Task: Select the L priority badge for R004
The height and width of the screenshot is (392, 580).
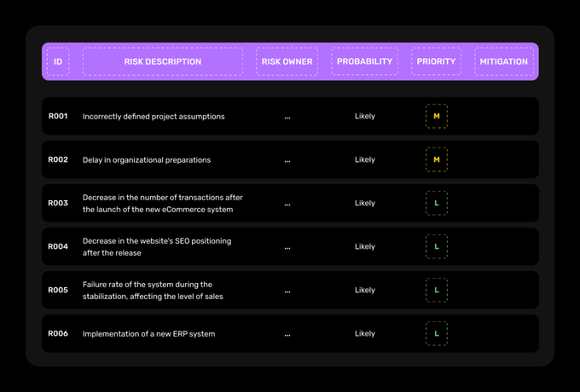Action: click(437, 246)
